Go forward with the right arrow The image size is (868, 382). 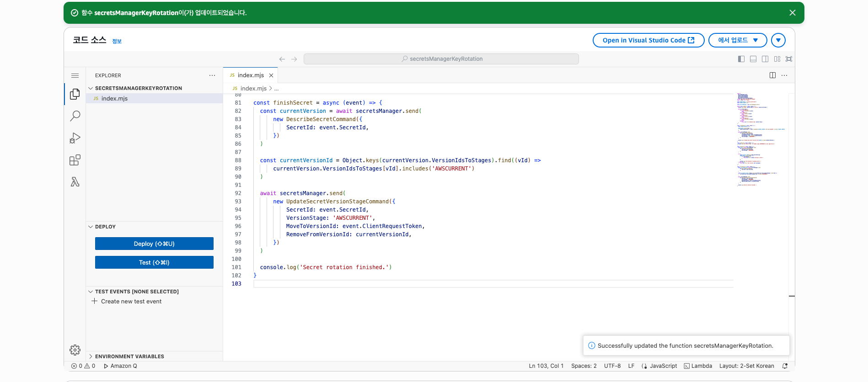294,59
